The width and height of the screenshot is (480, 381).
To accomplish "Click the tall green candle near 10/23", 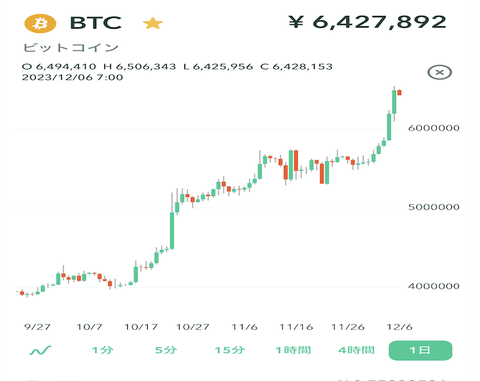I will (172, 230).
